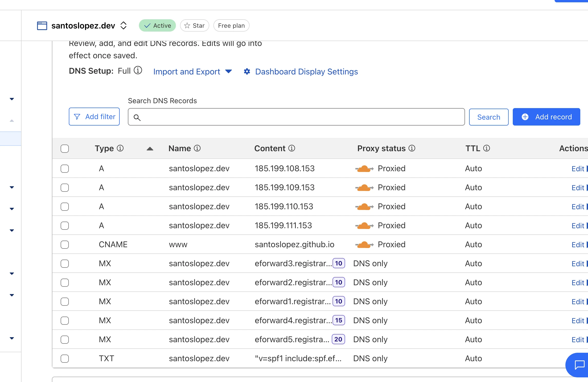Focus the Search DNS Records input field
588x382 pixels.
pyautogui.click(x=296, y=117)
